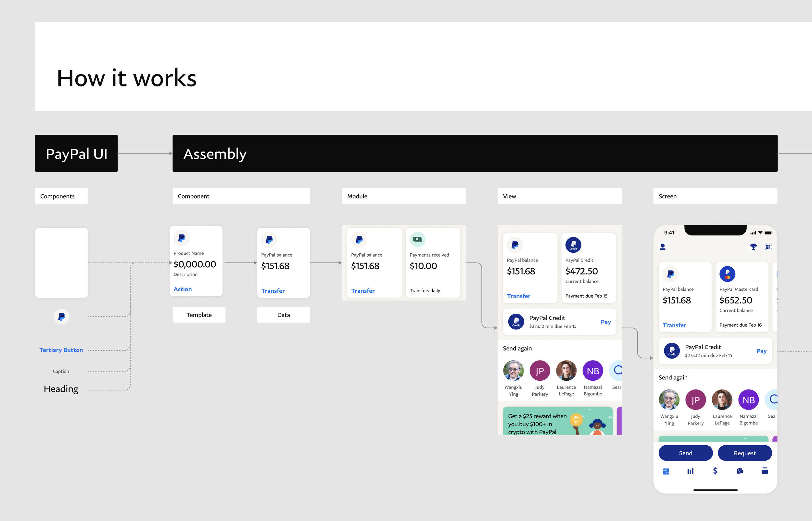Tap the wallet cards nav icon
This screenshot has height=521, width=812.
765,471
